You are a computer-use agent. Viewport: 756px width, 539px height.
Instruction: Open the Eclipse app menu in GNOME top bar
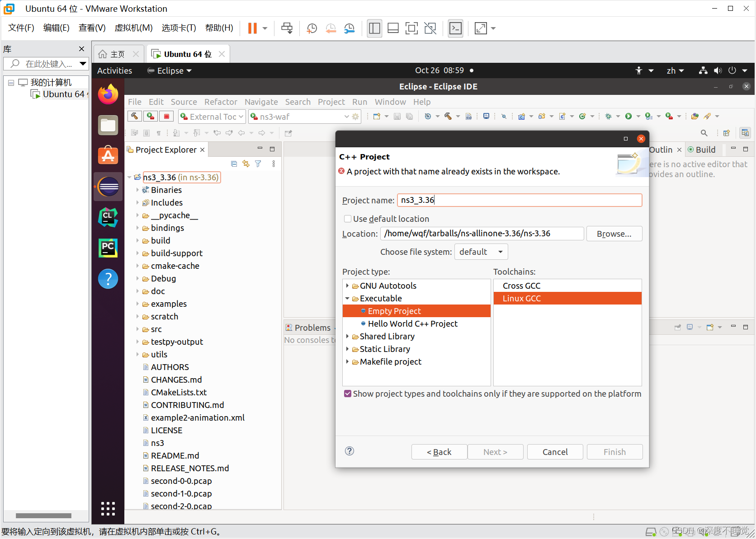tap(170, 70)
